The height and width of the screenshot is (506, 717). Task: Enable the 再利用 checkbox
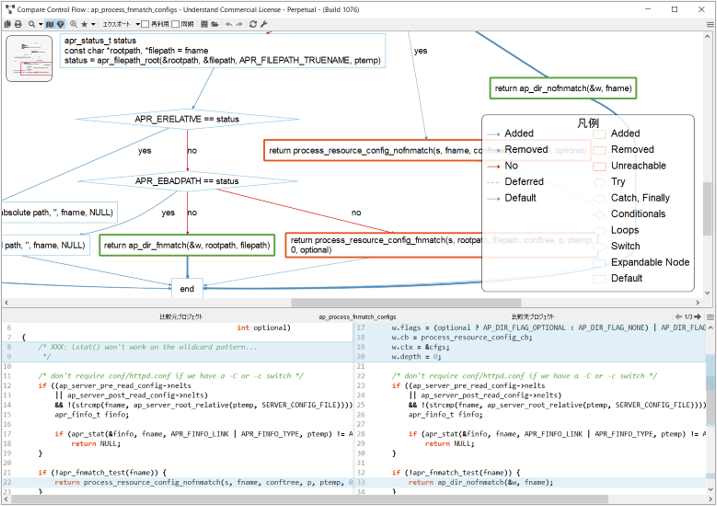(x=145, y=24)
